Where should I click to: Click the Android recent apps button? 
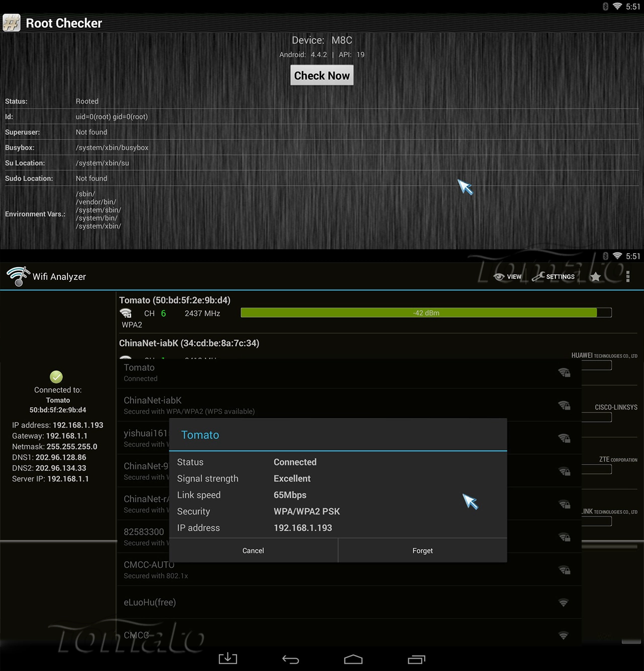point(417,659)
